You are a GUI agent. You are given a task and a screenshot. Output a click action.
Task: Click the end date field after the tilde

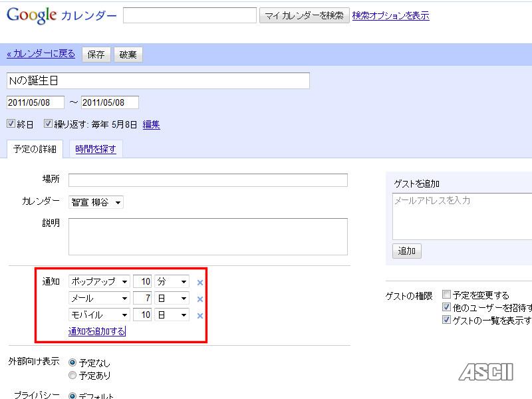coord(110,102)
